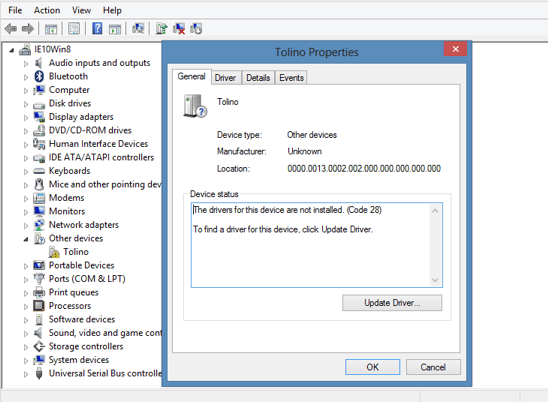Click the Keyboards icon
548x402 pixels.
[x=39, y=171]
